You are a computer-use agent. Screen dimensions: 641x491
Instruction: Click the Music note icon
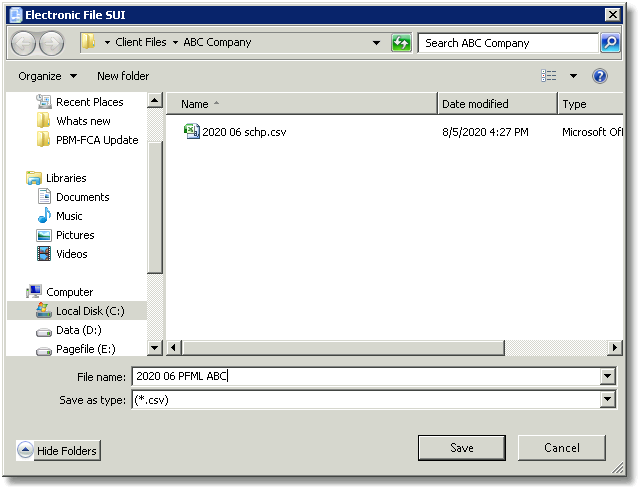[44, 215]
